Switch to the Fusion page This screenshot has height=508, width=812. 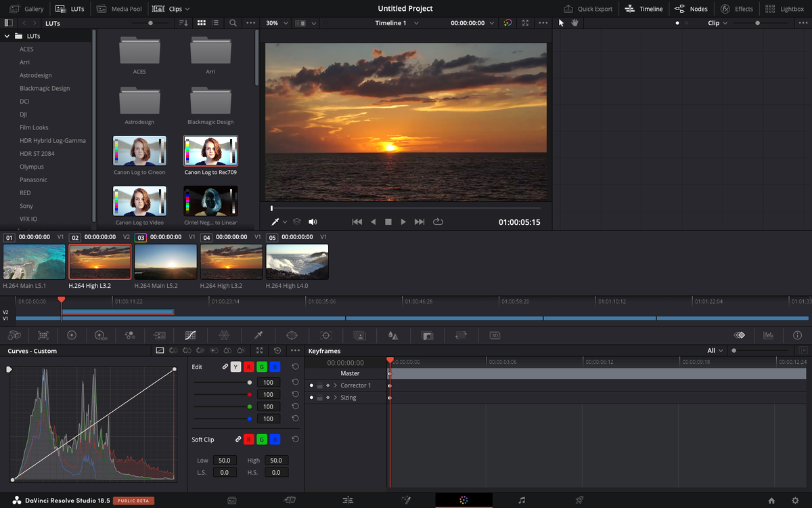(406, 500)
